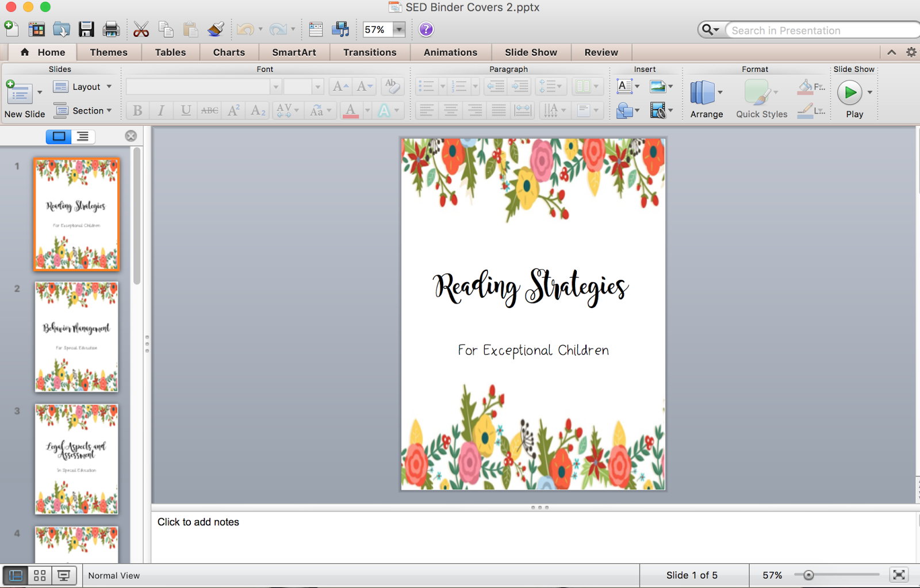
Task: Undo the last action
Action: [x=246, y=29]
